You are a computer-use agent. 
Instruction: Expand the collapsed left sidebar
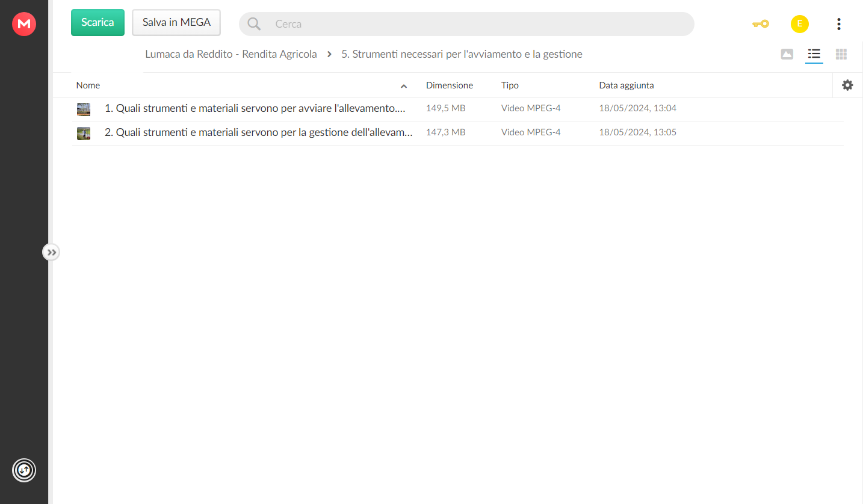[51, 252]
